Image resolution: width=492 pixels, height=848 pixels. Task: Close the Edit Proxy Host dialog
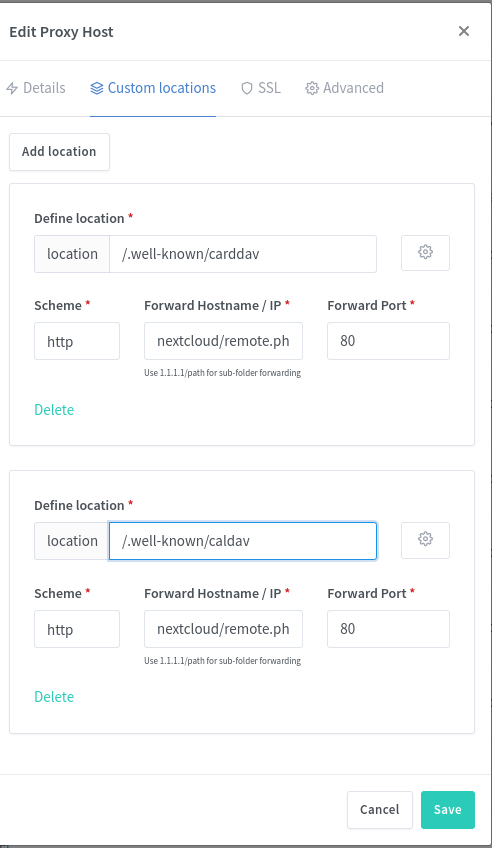click(463, 31)
